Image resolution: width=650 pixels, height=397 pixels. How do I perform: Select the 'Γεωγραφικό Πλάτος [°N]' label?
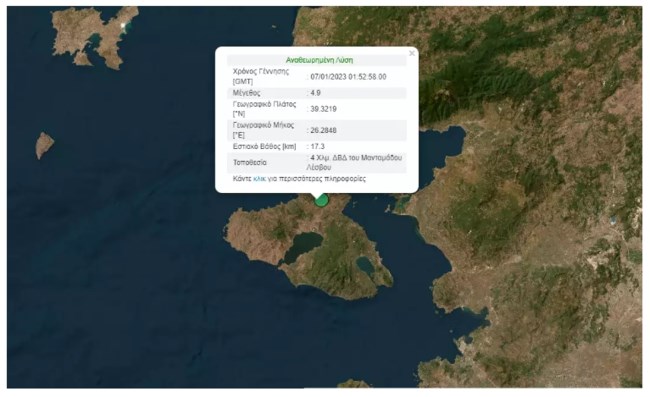[x=264, y=109]
